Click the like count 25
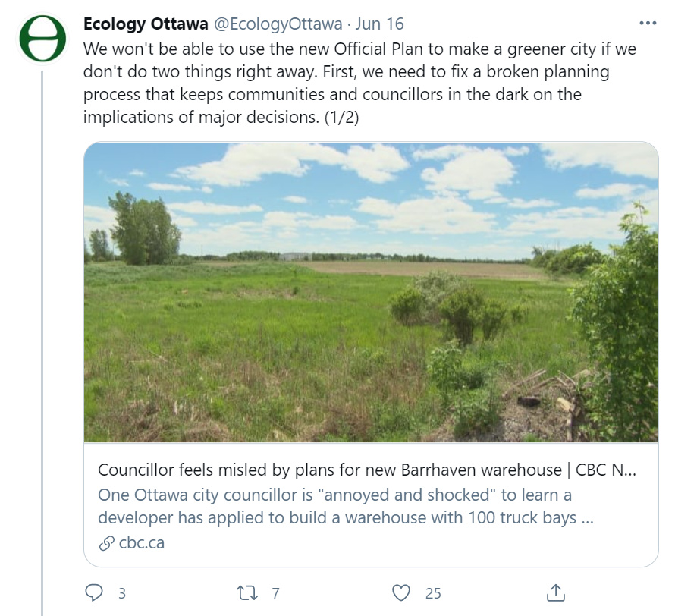 [x=433, y=593]
